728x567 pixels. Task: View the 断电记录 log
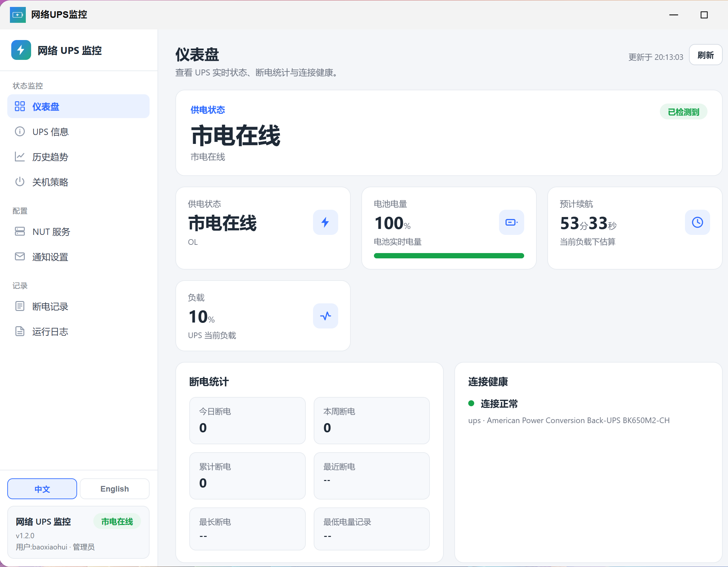pos(78,306)
